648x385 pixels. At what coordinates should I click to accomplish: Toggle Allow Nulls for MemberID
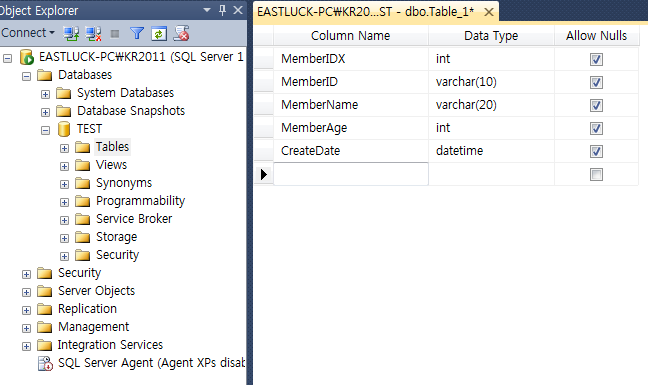pos(596,82)
